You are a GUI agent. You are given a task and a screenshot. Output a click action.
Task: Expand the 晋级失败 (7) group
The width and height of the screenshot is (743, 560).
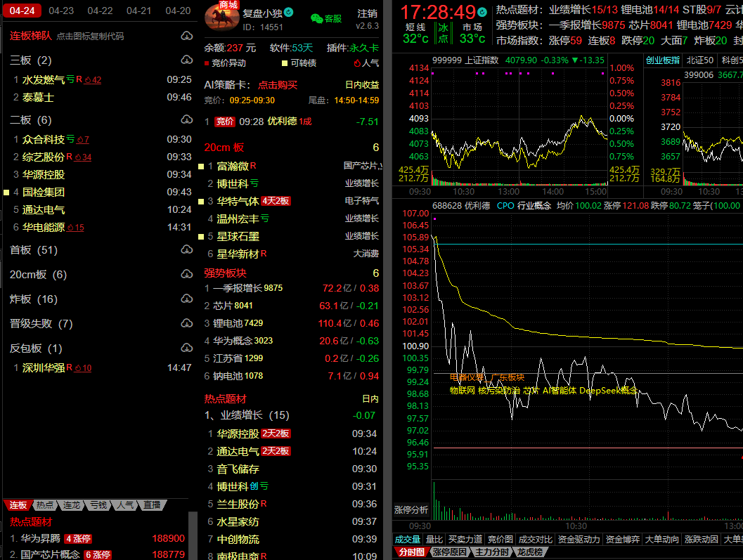click(41, 324)
